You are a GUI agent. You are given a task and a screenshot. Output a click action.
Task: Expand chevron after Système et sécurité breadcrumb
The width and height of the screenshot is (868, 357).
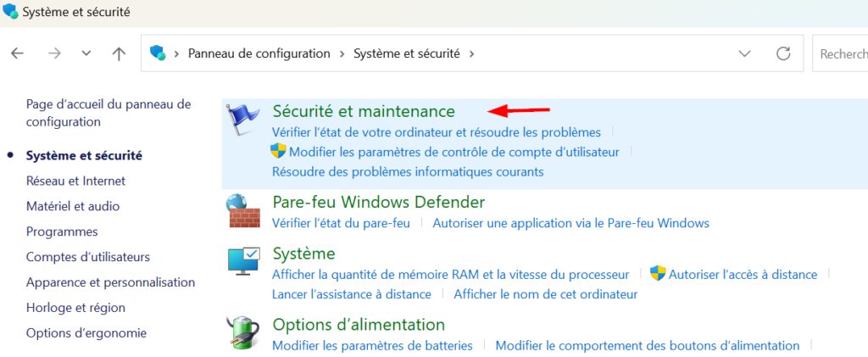tap(471, 53)
